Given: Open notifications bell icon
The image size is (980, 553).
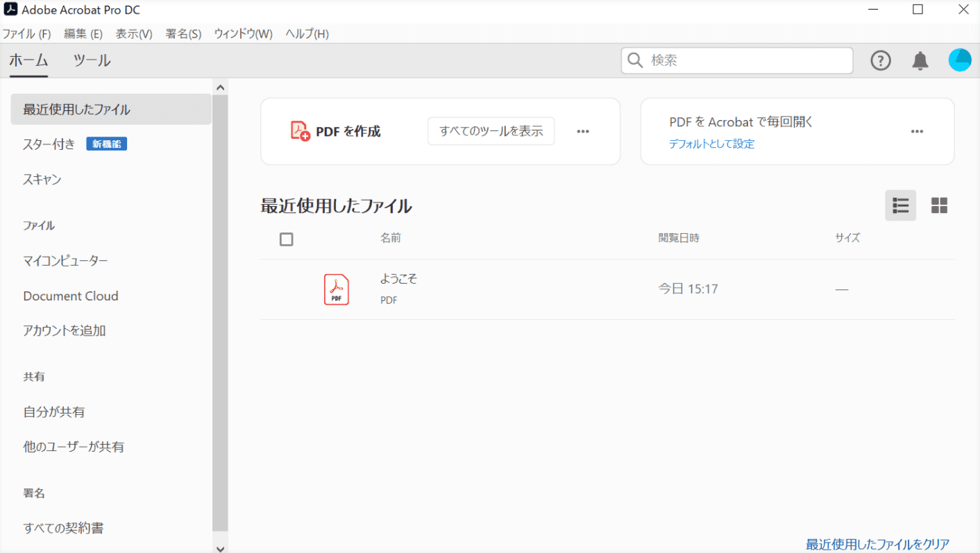Looking at the screenshot, I should click(x=920, y=61).
